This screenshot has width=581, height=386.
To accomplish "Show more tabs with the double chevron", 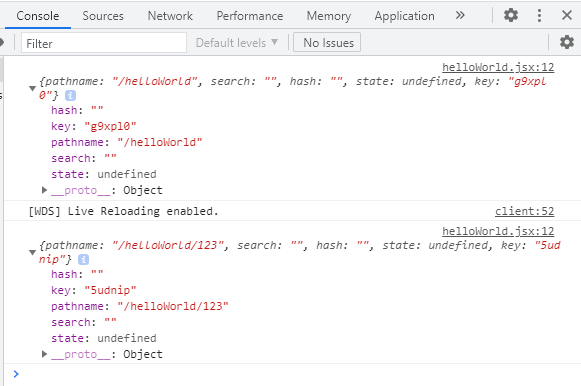I will [460, 15].
